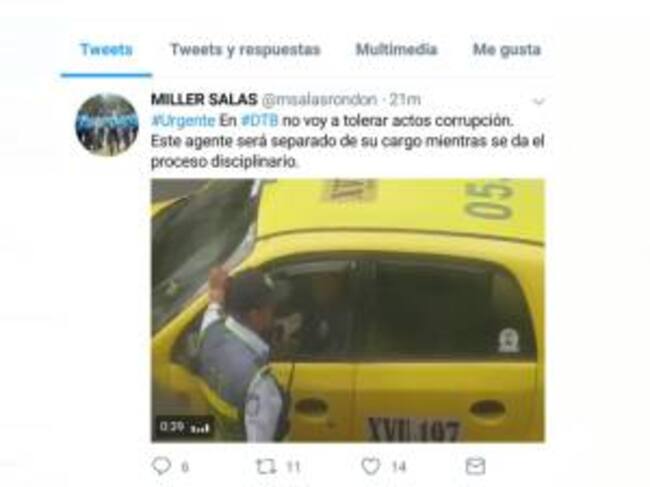Expand the tweet options chevron
650x487 pixels.
click(x=538, y=101)
